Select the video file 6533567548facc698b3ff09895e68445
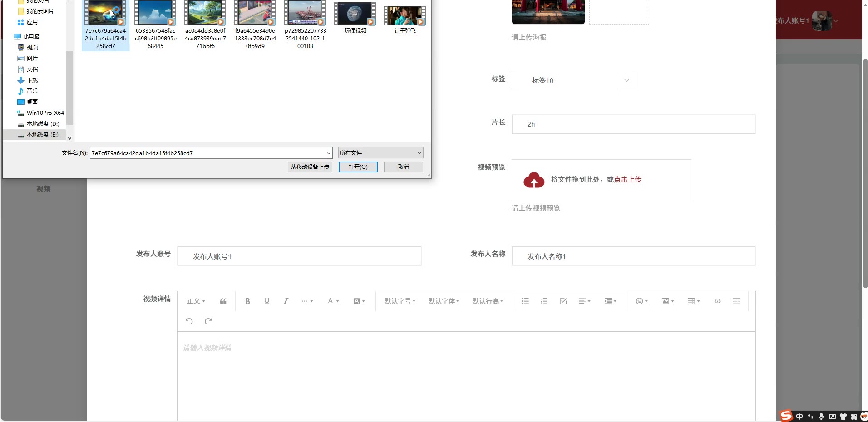The width and height of the screenshot is (868, 422). click(x=155, y=25)
